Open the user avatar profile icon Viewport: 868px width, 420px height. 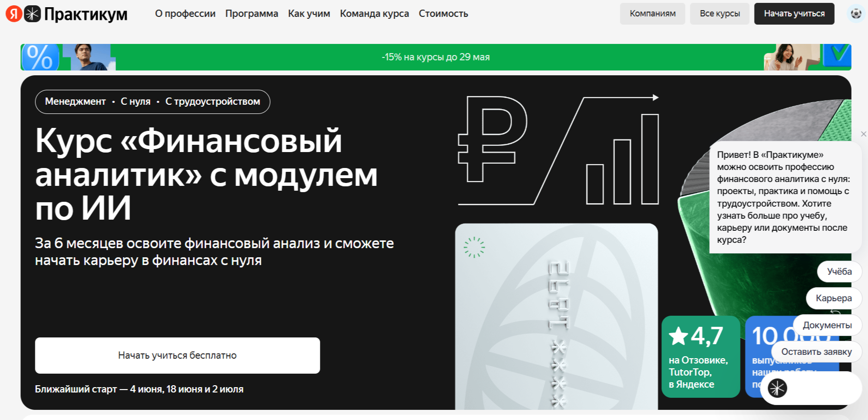click(856, 14)
